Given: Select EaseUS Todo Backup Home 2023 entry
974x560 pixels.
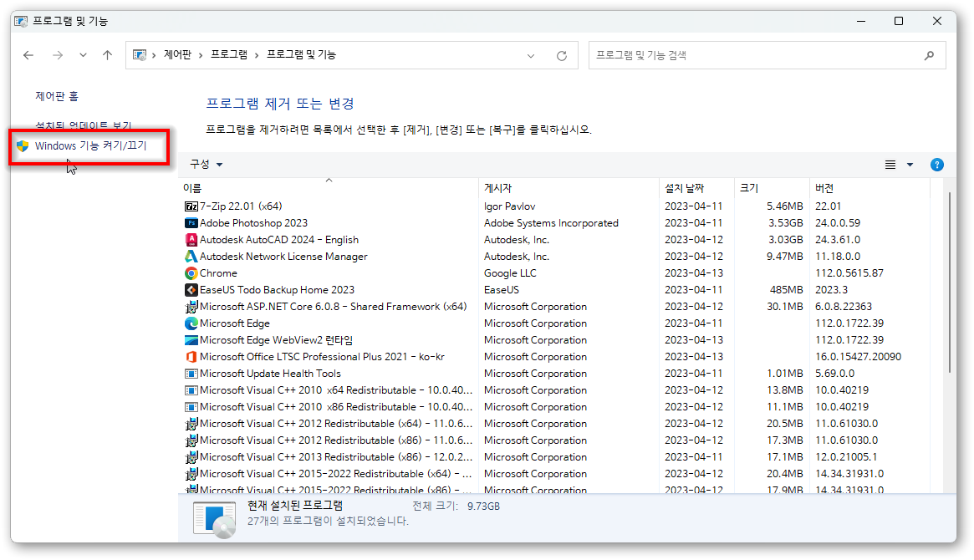Looking at the screenshot, I should tap(277, 290).
